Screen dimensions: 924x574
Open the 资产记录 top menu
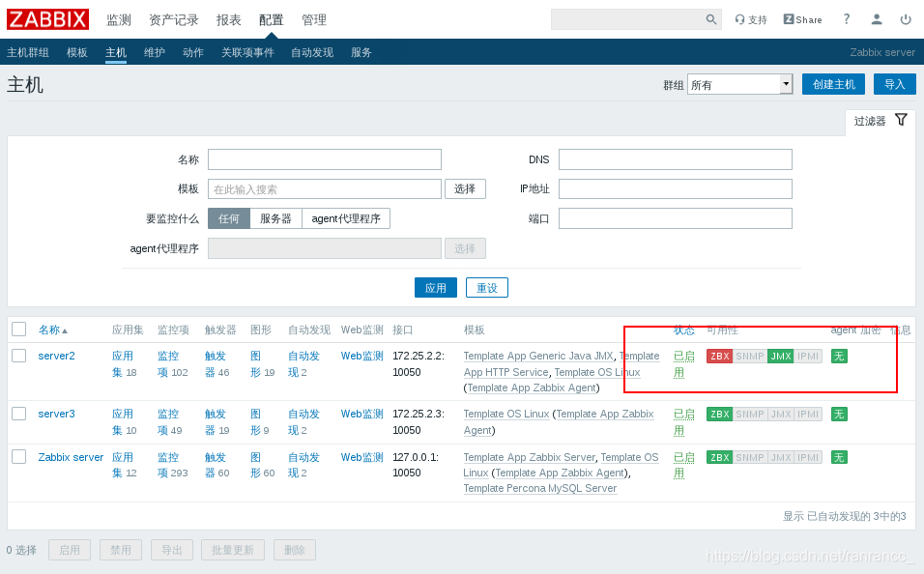click(174, 20)
